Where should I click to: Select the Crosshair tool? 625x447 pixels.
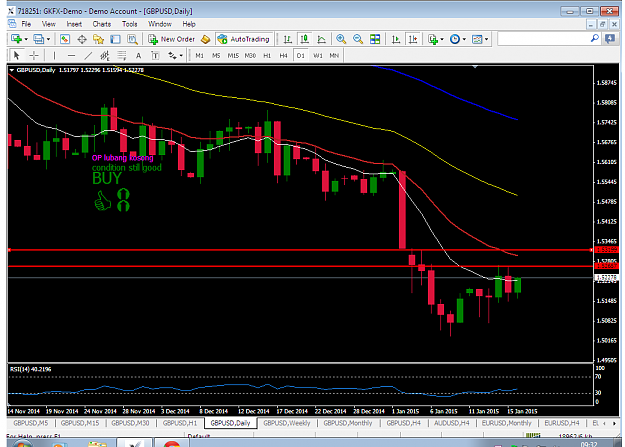[x=34, y=55]
